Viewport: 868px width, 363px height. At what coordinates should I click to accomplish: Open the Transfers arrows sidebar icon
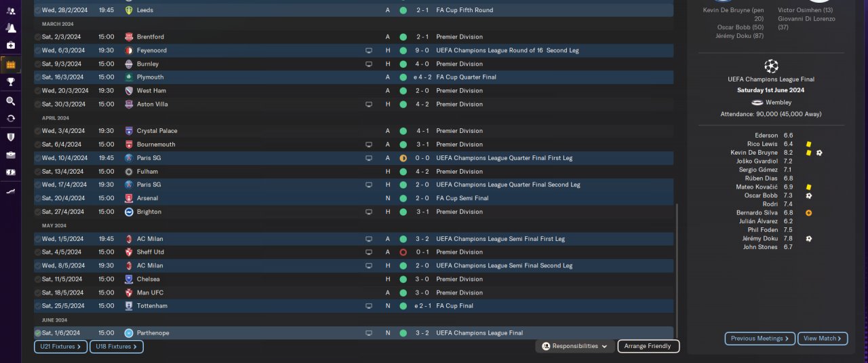10,118
